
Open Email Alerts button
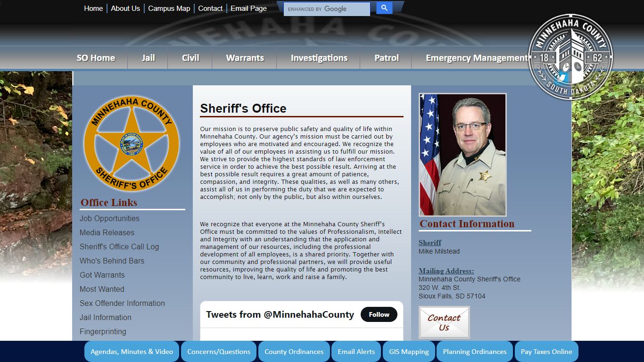point(356,352)
